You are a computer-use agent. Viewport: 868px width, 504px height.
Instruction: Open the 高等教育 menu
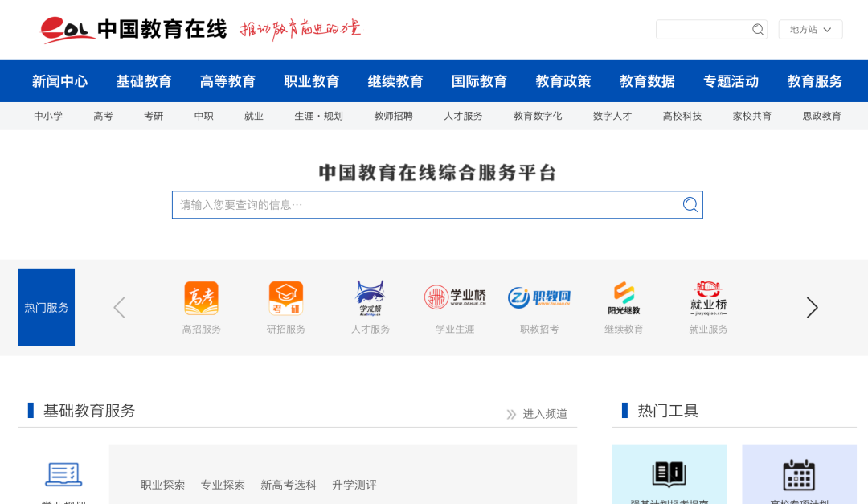click(227, 81)
